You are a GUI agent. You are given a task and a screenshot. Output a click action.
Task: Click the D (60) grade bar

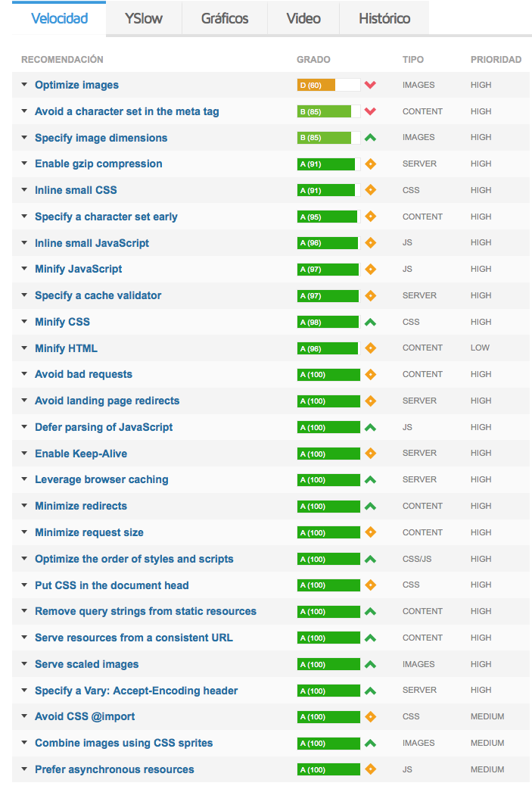tap(328, 86)
